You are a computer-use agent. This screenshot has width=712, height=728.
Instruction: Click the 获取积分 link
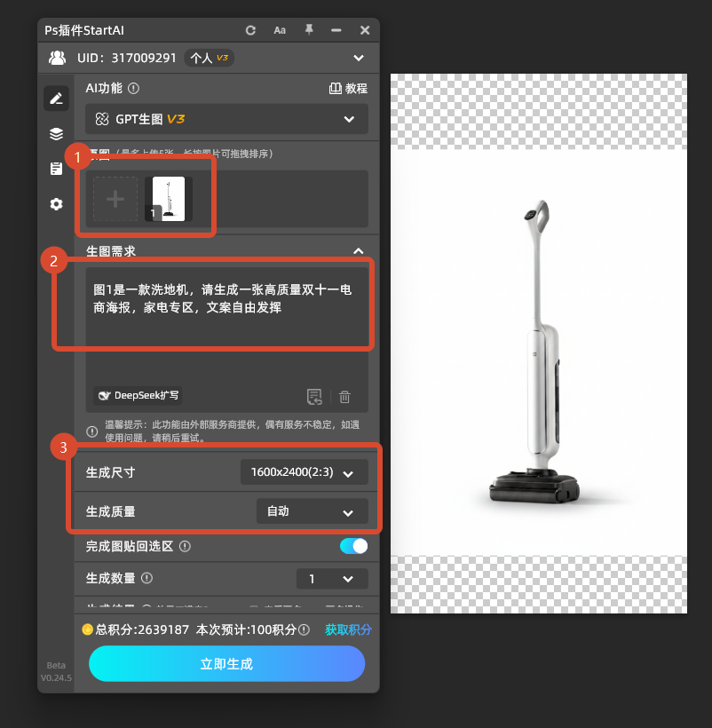348,629
